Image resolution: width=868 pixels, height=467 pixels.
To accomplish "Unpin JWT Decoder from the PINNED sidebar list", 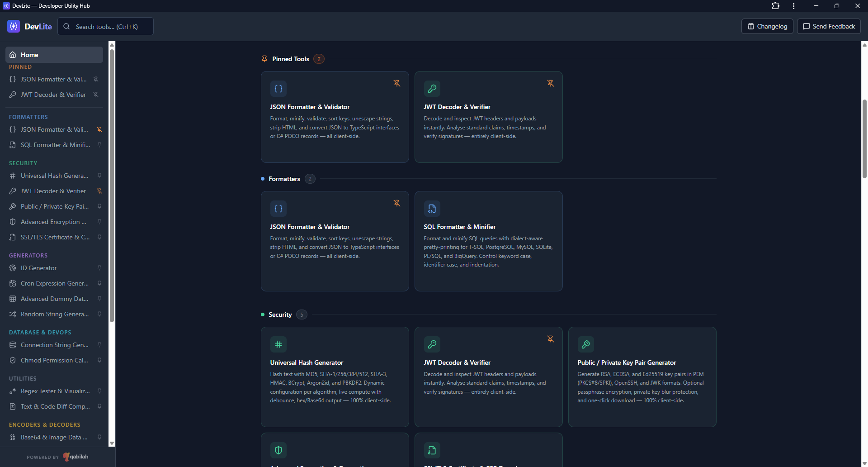I will point(96,95).
